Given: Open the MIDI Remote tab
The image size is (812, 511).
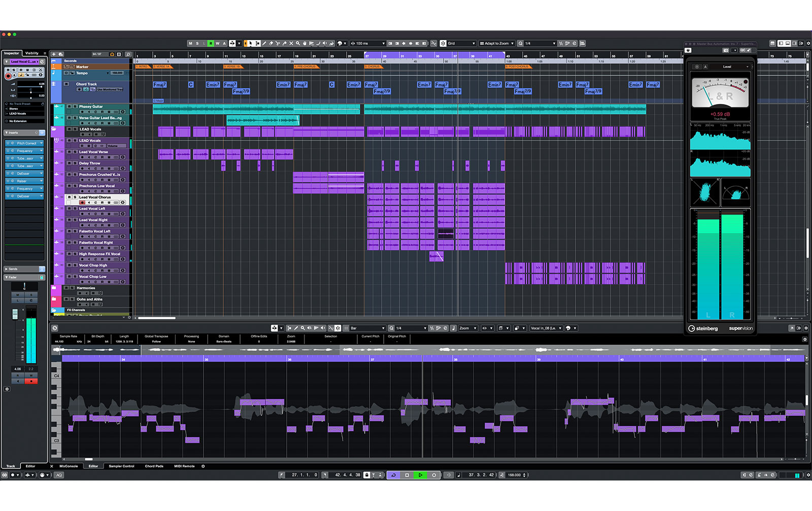Looking at the screenshot, I should [184, 466].
